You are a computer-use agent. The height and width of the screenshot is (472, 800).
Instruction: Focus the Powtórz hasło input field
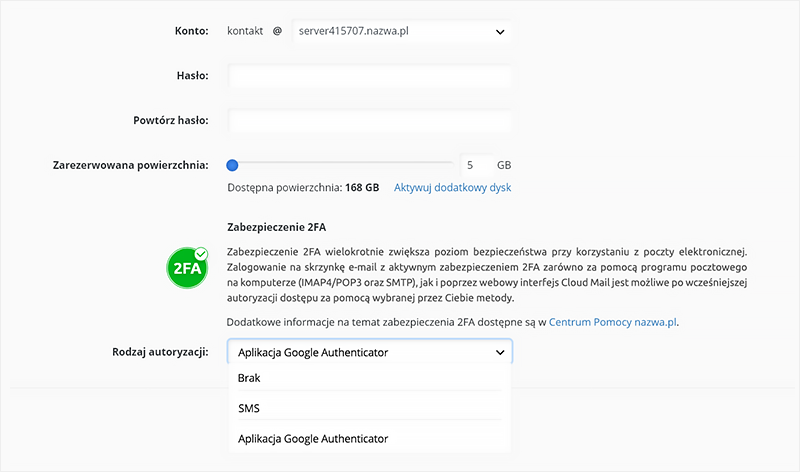(369, 121)
